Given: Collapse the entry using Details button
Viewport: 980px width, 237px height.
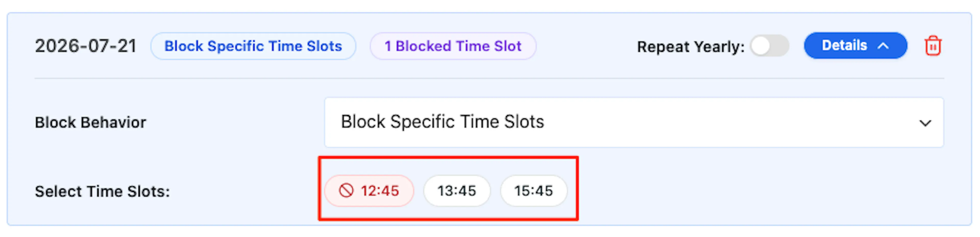Looking at the screenshot, I should (x=855, y=46).
